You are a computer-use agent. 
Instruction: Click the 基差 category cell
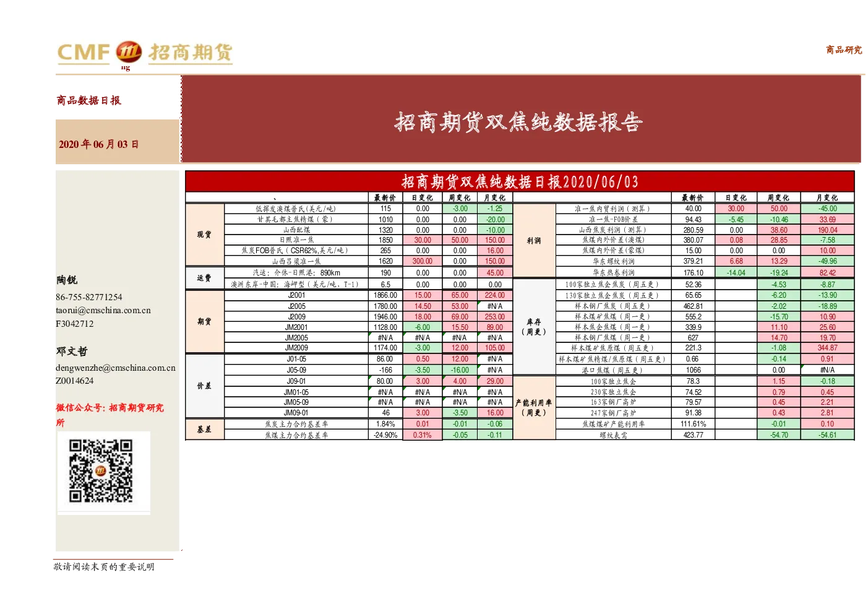coord(205,430)
